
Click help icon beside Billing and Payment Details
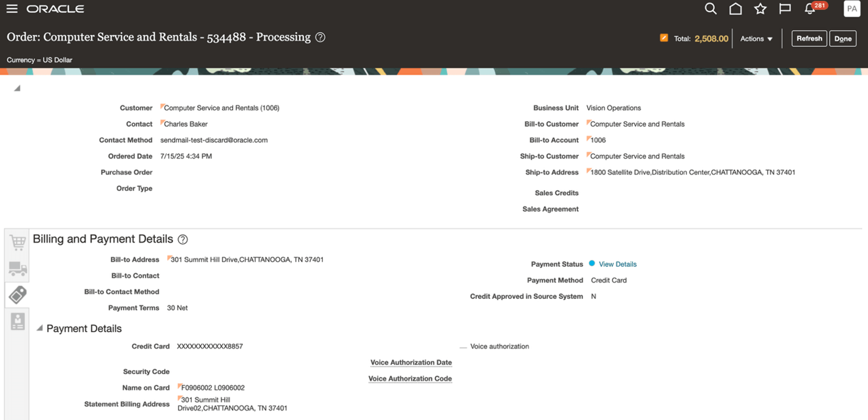tap(183, 240)
